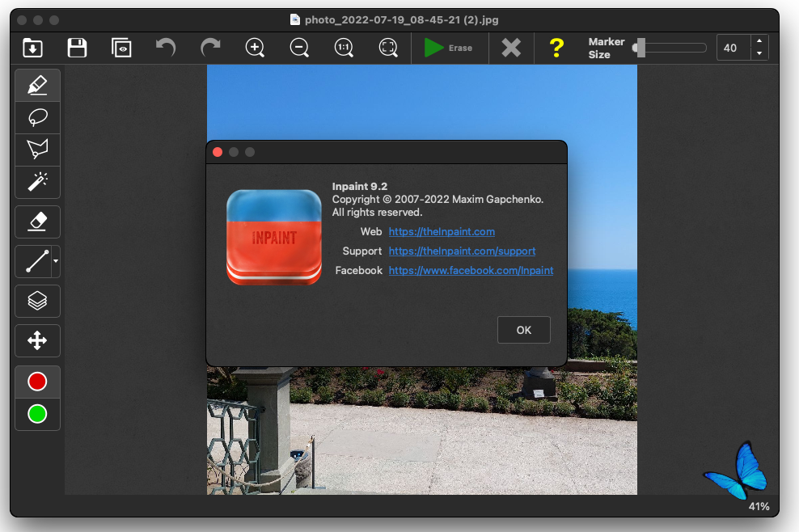Select the Move pan tool
The height and width of the screenshot is (532, 799).
pyautogui.click(x=38, y=341)
